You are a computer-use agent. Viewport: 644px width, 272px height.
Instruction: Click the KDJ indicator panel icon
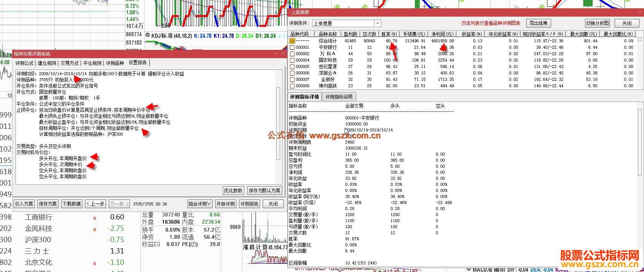click(148, 36)
